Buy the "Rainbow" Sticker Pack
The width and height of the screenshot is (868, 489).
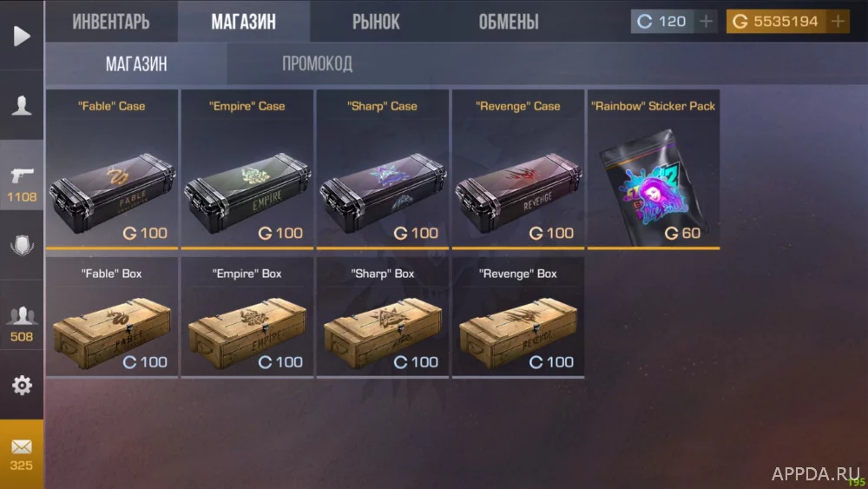pos(654,169)
